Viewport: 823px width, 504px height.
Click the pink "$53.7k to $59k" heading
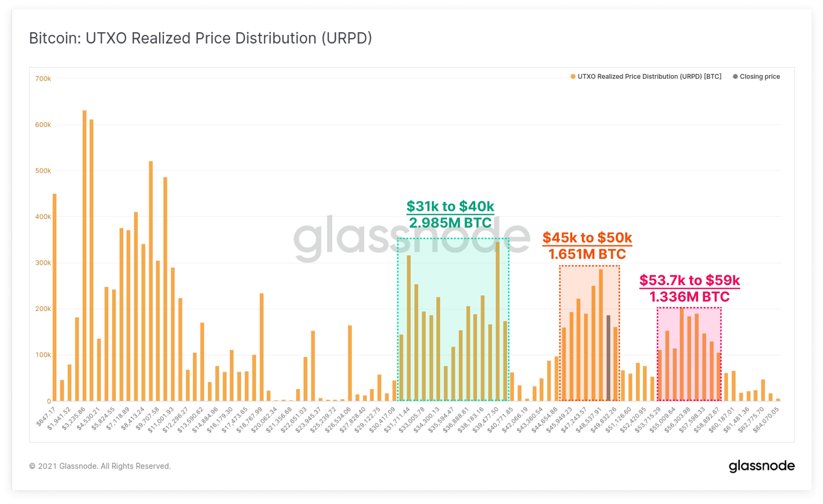click(689, 280)
